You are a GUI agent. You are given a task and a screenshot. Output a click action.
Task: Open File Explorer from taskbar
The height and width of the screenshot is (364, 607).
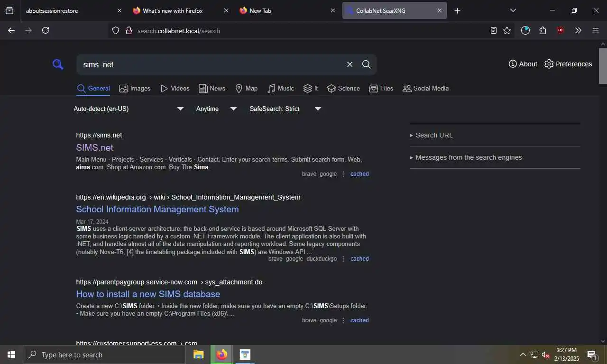click(x=199, y=355)
